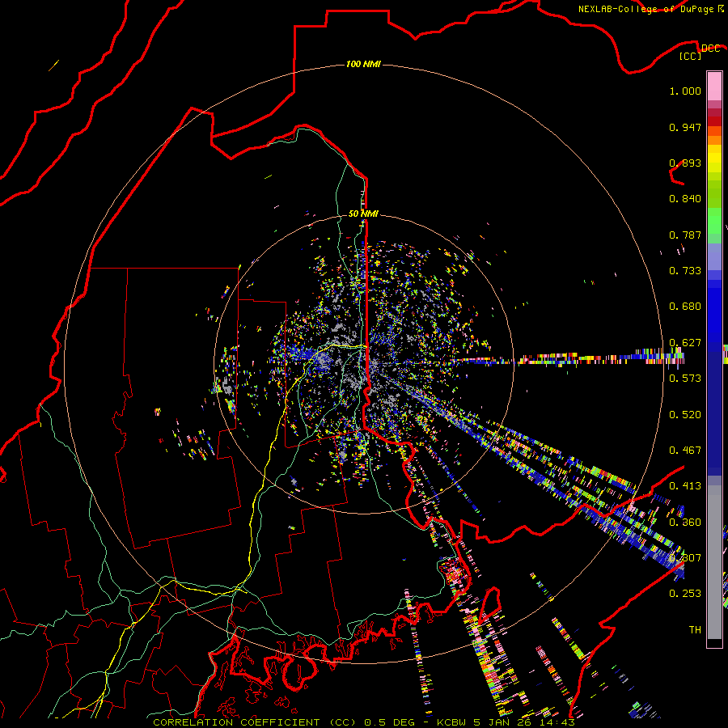The width and height of the screenshot is (728, 728).
Task: Click the 100 NMI range ring label
Action: click(363, 64)
